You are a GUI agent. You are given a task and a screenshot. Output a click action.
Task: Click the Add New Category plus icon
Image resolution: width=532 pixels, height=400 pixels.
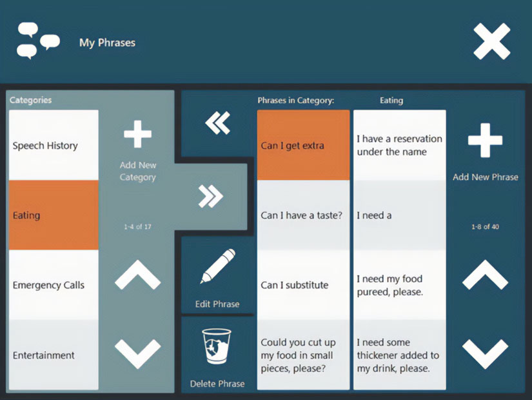[x=138, y=134]
